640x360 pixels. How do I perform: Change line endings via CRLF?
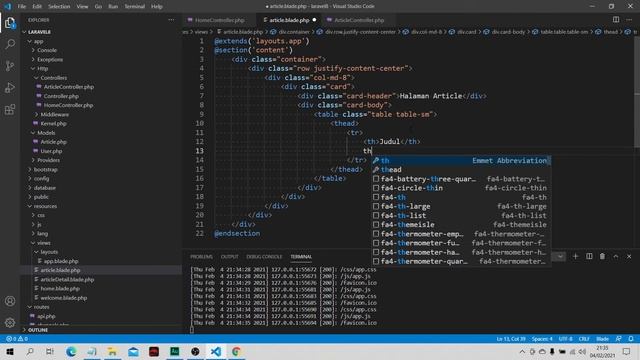pyautogui.click(x=584, y=339)
